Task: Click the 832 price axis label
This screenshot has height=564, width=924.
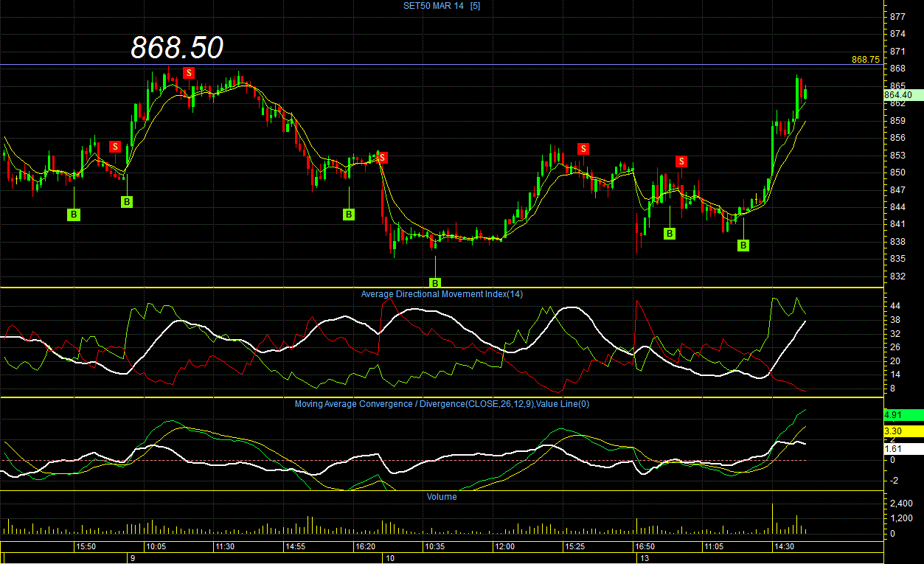Action: coord(898,276)
